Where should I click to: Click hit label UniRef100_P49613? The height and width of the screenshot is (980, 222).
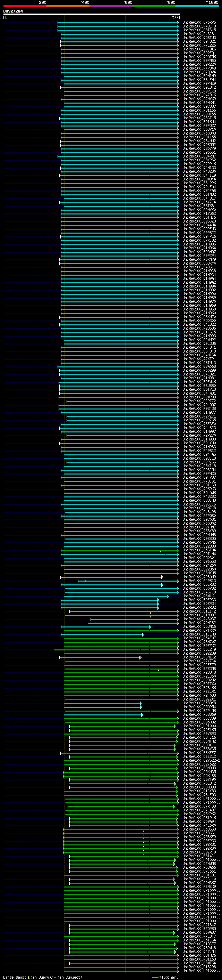(199, 581)
